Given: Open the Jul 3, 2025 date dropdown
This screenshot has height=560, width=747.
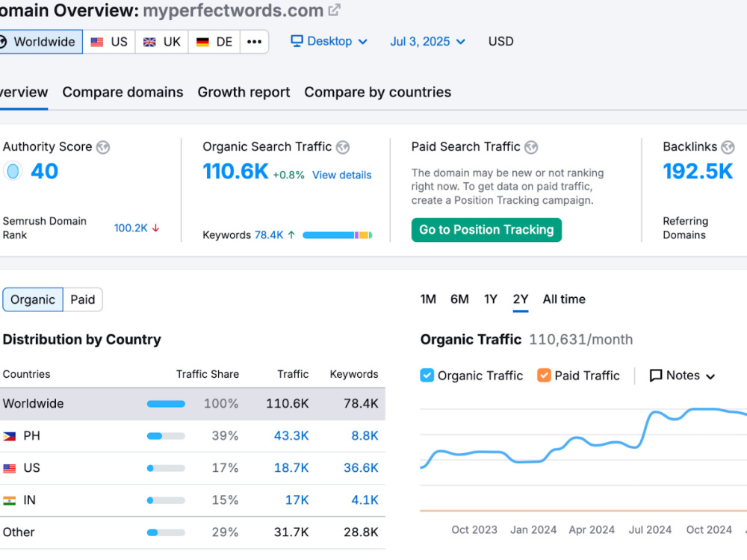Looking at the screenshot, I should tap(427, 41).
